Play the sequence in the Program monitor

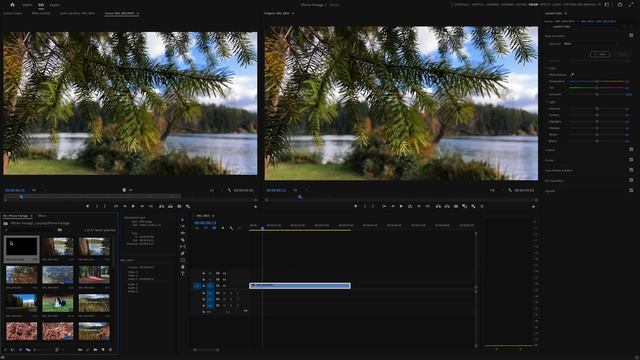(x=401, y=207)
